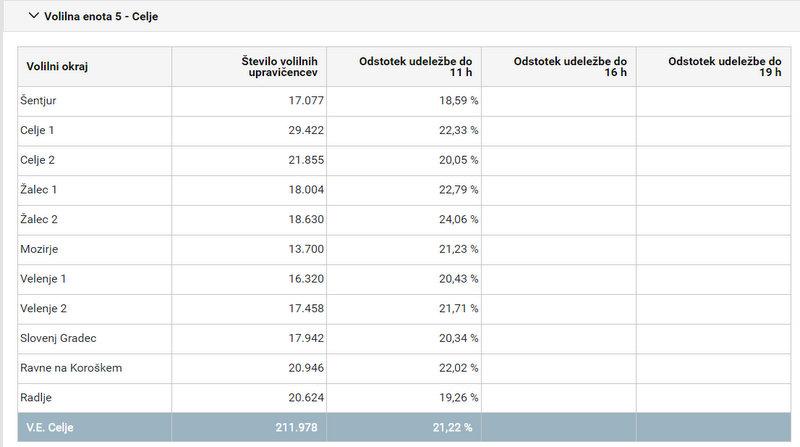Select the 'Odstotek udeležbe do 16 h' header
Image resolution: width=800 pixels, height=447 pixels.
[570, 67]
